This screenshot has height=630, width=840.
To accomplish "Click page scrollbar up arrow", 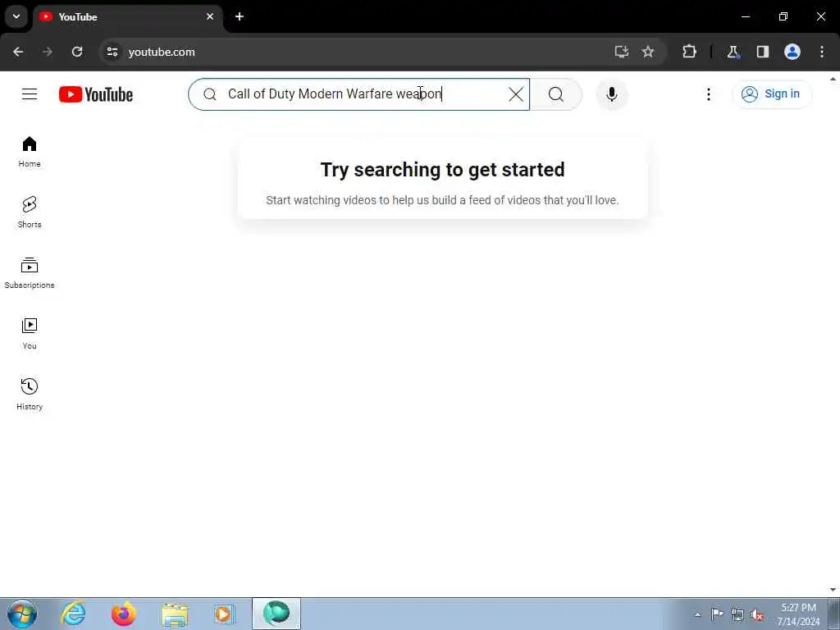I will (x=833, y=79).
